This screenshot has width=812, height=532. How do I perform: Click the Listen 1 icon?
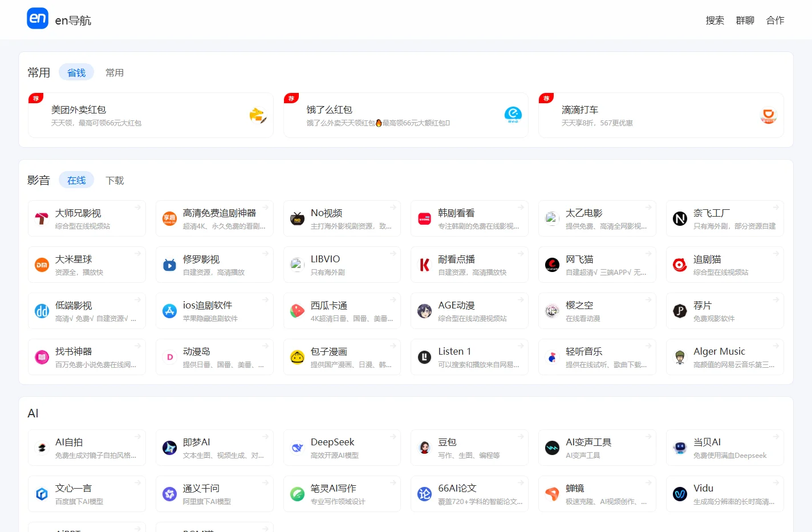pos(425,357)
